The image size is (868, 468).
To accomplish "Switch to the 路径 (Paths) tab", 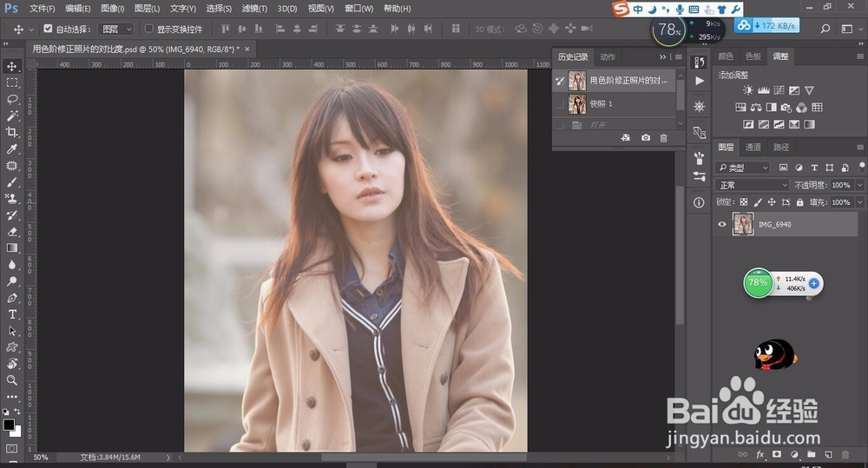I will click(781, 148).
